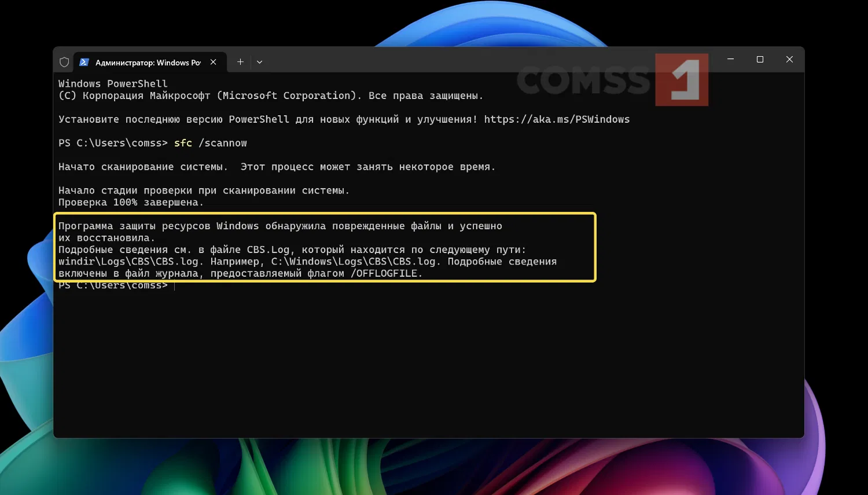The image size is (868, 495).
Task: Click the line 'Начало стадии проверки'
Action: pyautogui.click(x=204, y=190)
